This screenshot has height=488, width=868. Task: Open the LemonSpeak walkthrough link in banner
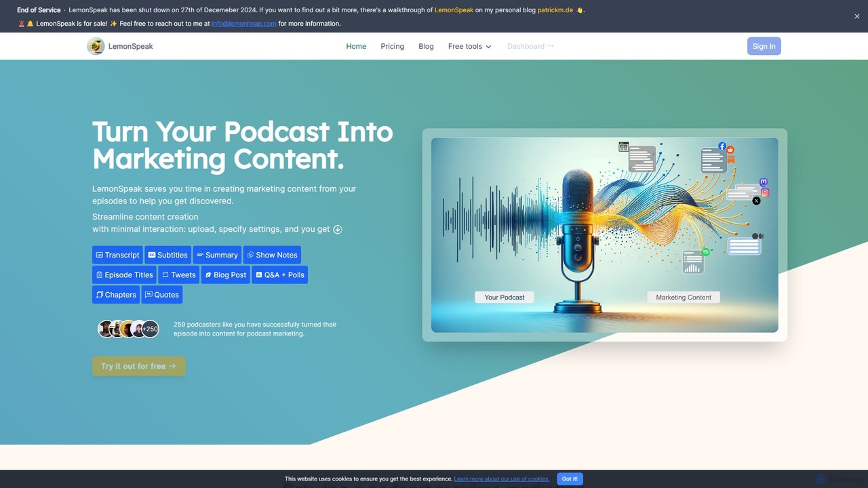[454, 10]
